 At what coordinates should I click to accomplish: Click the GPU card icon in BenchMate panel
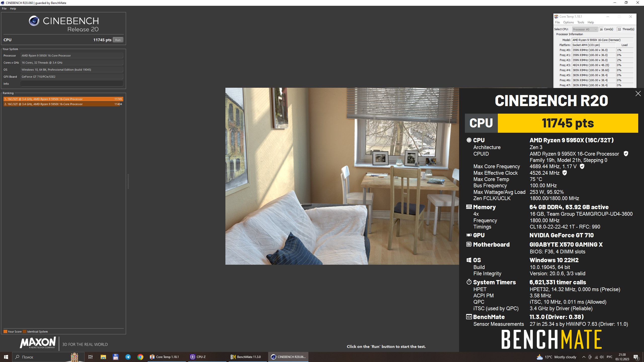pyautogui.click(x=469, y=235)
